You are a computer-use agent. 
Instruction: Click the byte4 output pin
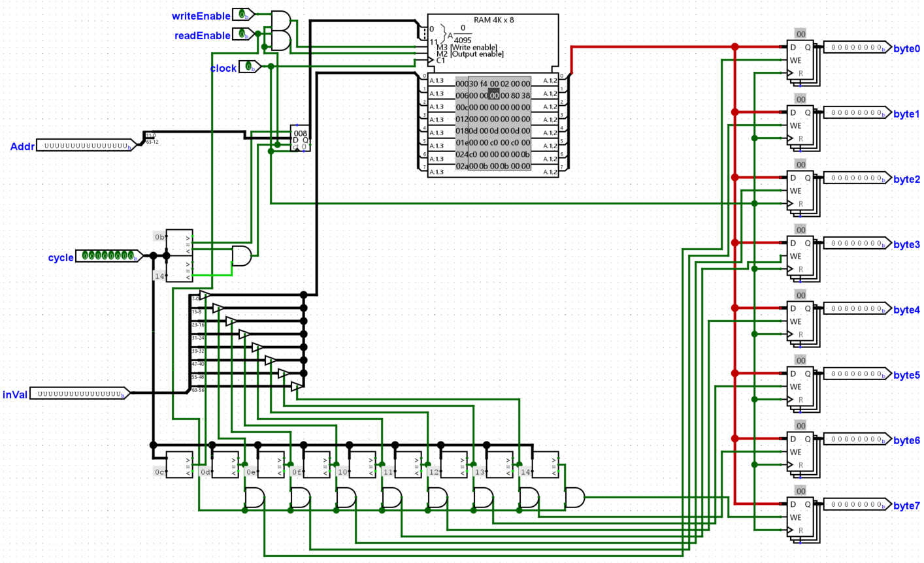856,308
